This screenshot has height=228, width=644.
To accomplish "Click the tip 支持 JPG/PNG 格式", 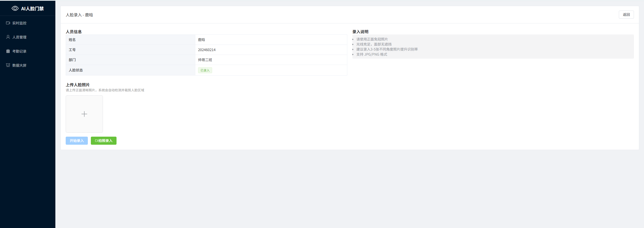I will click(372, 54).
